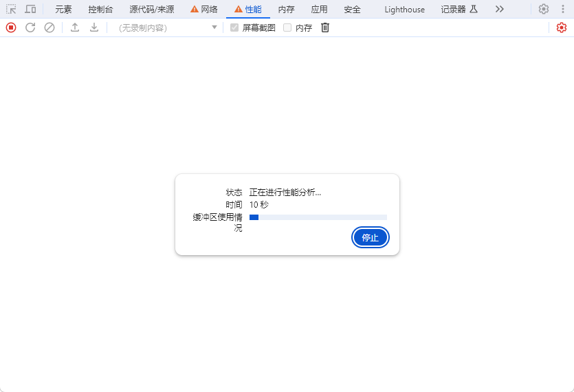Click the 缓冲区使用情况 label
This screenshot has width=574, height=392.
pyautogui.click(x=217, y=222)
